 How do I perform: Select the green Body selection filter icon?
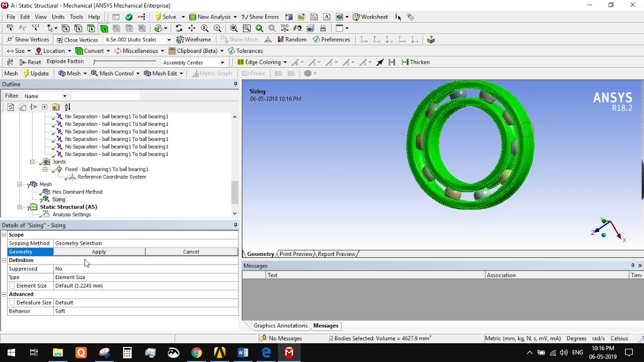(x=104, y=28)
